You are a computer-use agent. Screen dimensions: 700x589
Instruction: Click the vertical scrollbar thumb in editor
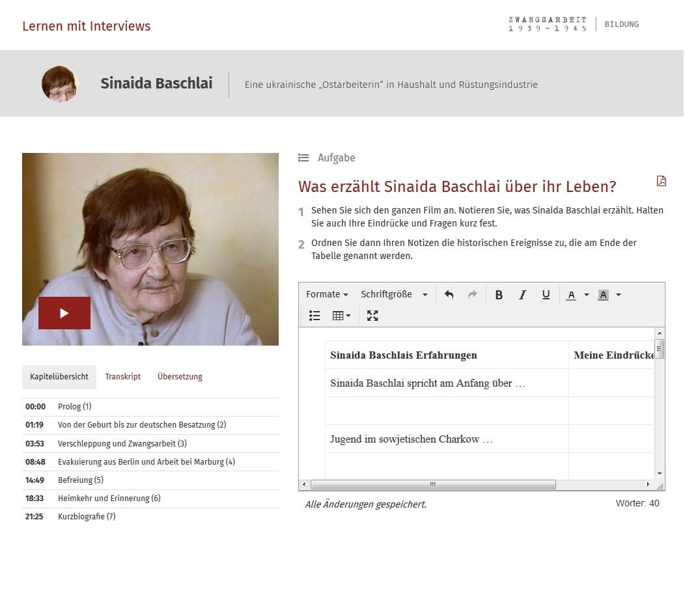660,349
